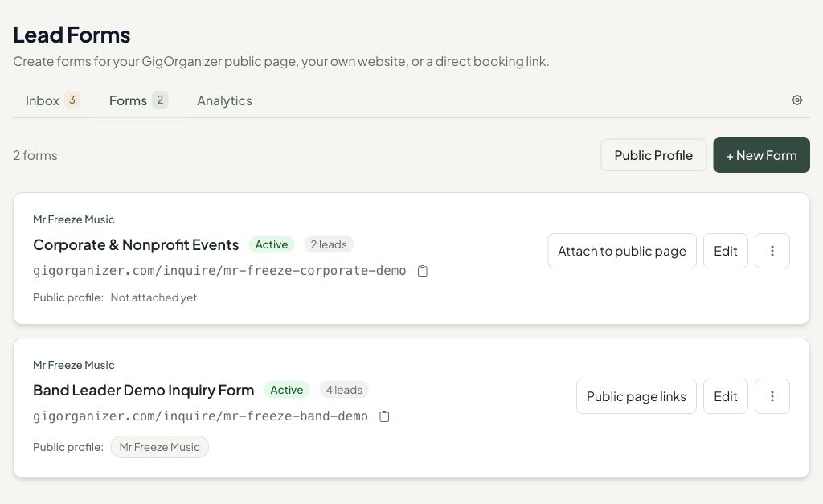
Task: Open more options for Band Leader Demo Inquiry Form
Action: (772, 396)
